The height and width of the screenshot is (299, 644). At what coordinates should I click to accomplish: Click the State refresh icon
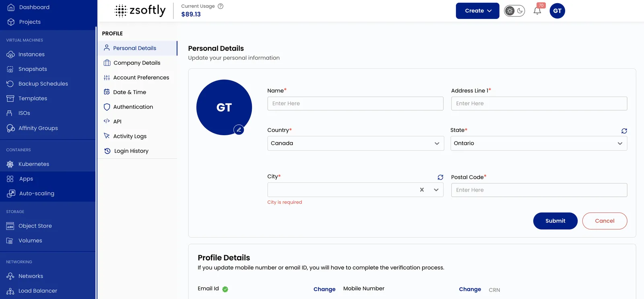(624, 131)
